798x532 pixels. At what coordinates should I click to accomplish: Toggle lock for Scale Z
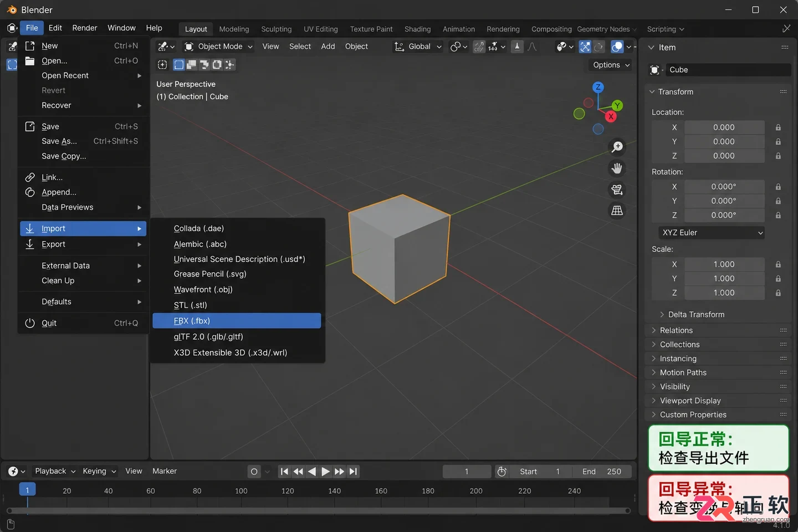(778, 293)
